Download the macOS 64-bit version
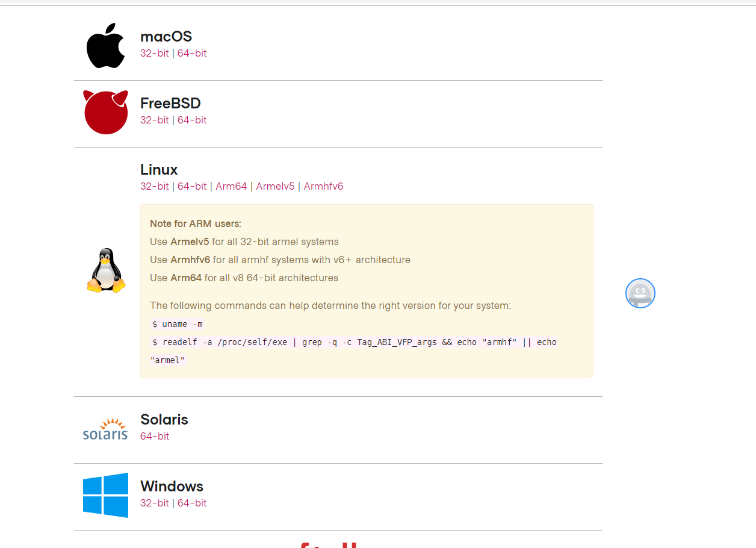The image size is (756, 548). pyautogui.click(x=192, y=53)
